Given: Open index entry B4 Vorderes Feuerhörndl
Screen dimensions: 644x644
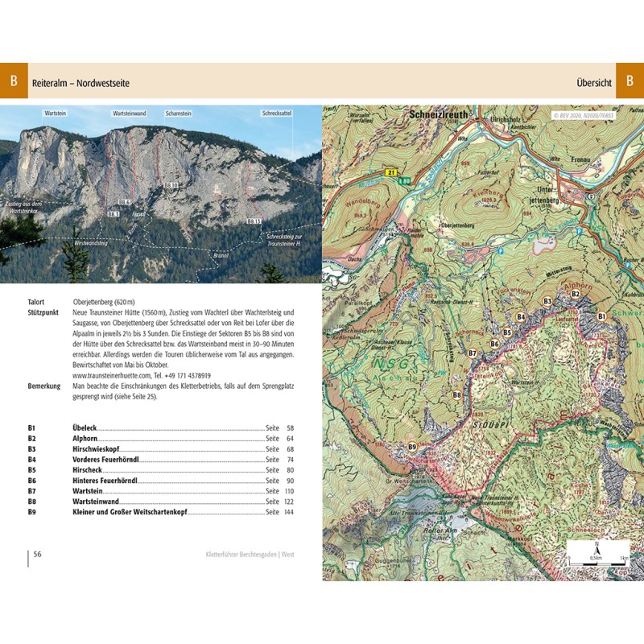Looking at the screenshot, I should pos(160,460).
